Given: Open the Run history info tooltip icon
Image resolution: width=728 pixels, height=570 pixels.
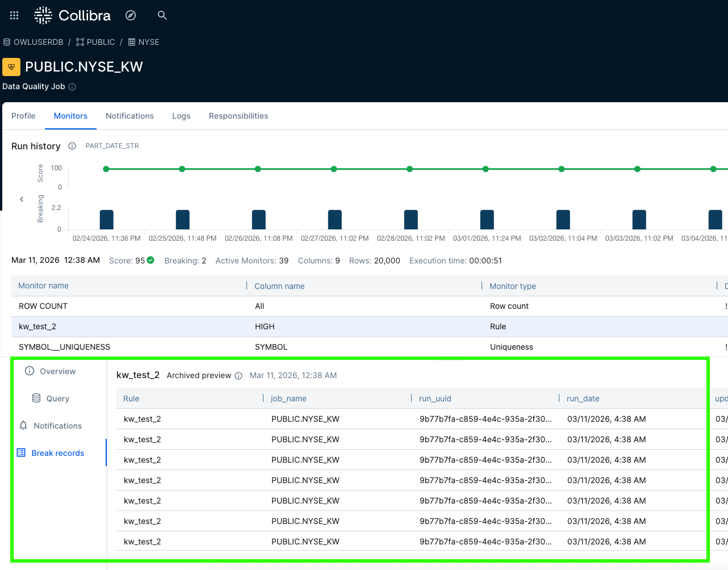Looking at the screenshot, I should [x=72, y=146].
